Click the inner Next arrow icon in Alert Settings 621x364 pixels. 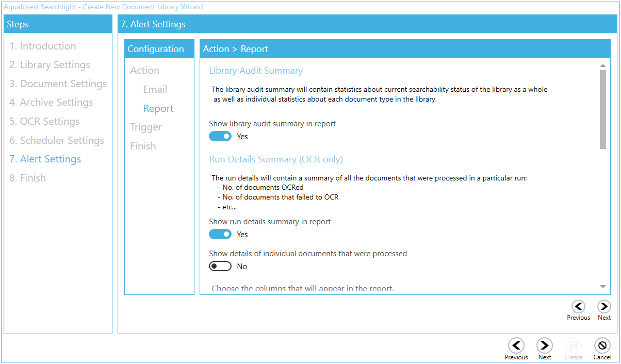(x=604, y=307)
